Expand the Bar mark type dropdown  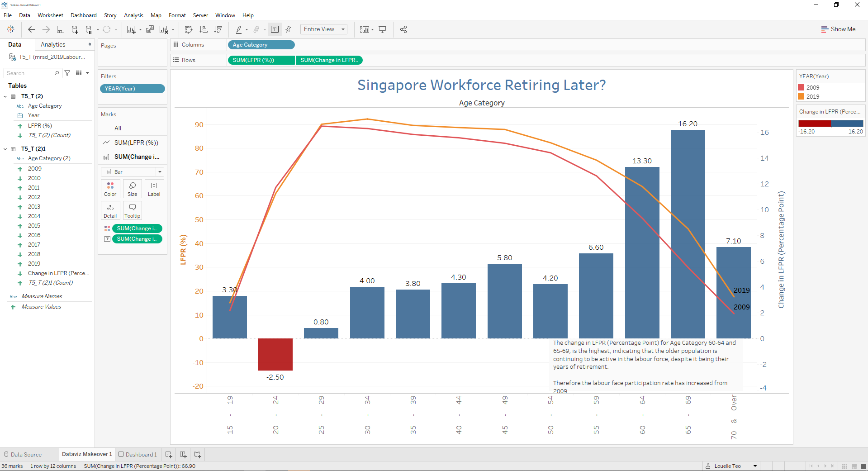click(x=160, y=171)
